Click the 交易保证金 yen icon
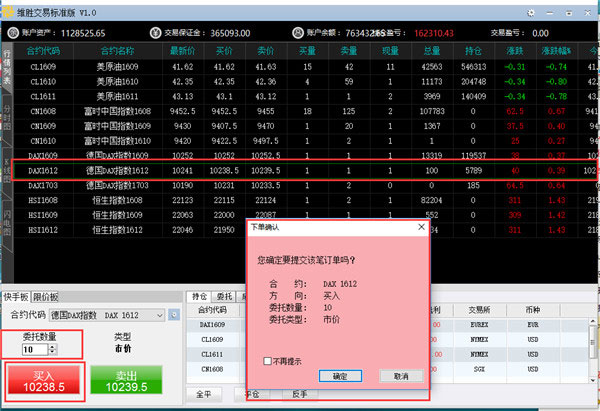The height and width of the screenshot is (411, 600). [x=155, y=33]
